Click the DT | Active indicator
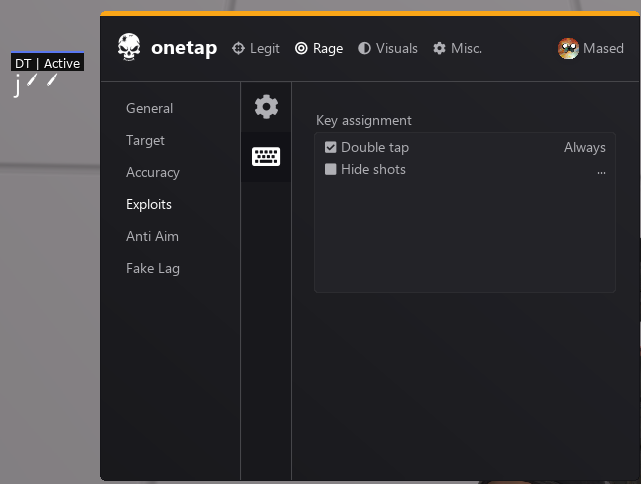Image resolution: width=641 pixels, height=484 pixels. coord(47,63)
